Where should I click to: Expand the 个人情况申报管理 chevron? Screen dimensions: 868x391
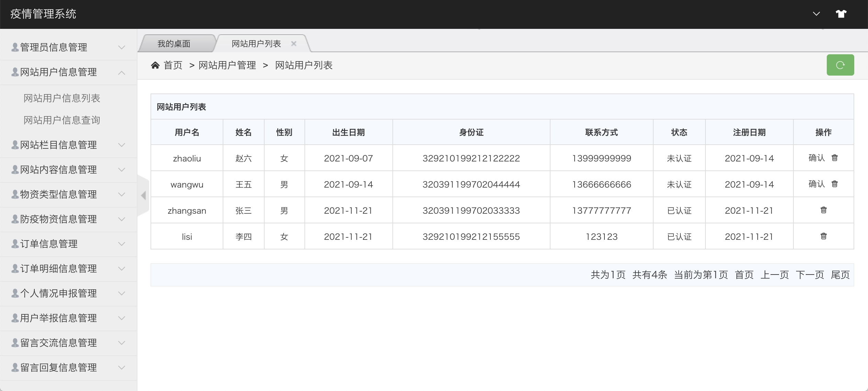(x=122, y=293)
